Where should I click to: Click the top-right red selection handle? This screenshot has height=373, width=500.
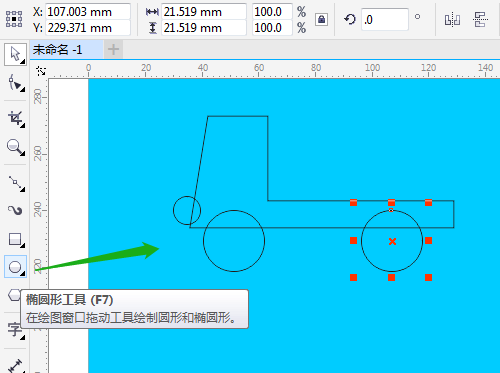tap(429, 203)
